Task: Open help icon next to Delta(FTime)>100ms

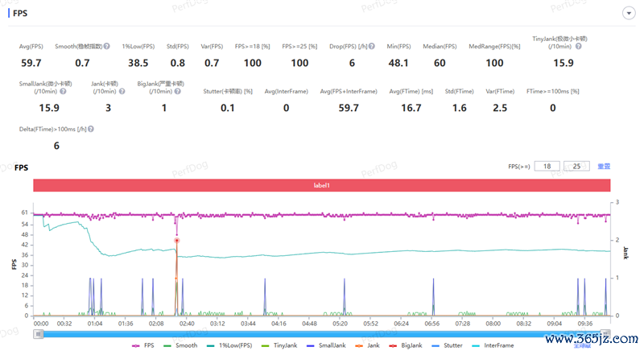Action: click(91, 129)
